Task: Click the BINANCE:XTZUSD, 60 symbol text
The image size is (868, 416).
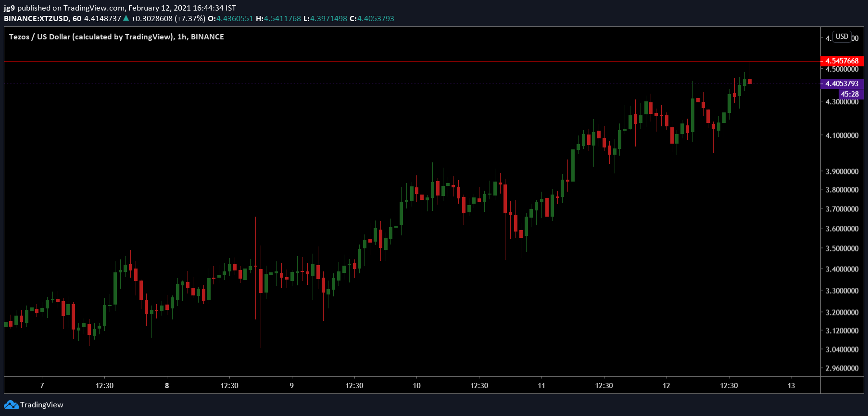Action: (43, 19)
